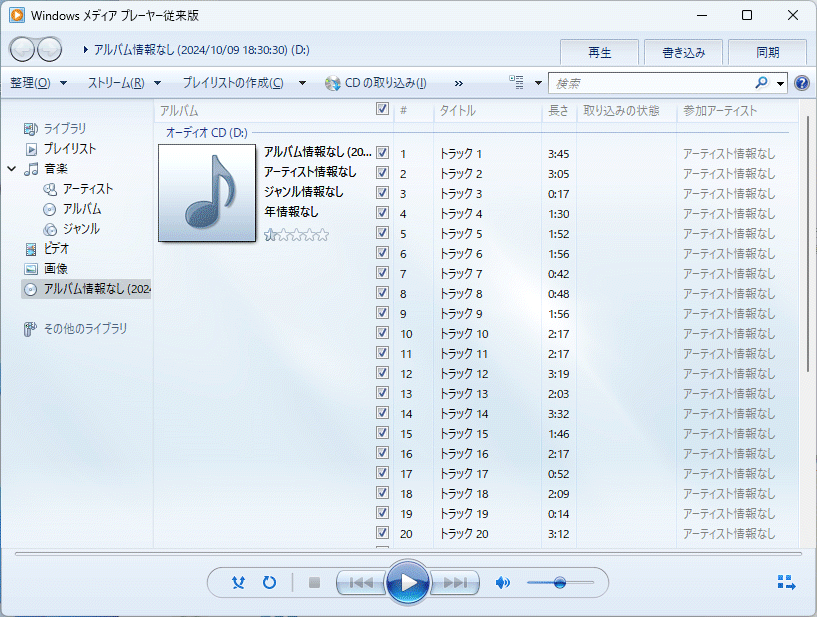Select the audio CD アルバム情報なし item in sidebar
The image size is (817, 617).
pos(86,289)
